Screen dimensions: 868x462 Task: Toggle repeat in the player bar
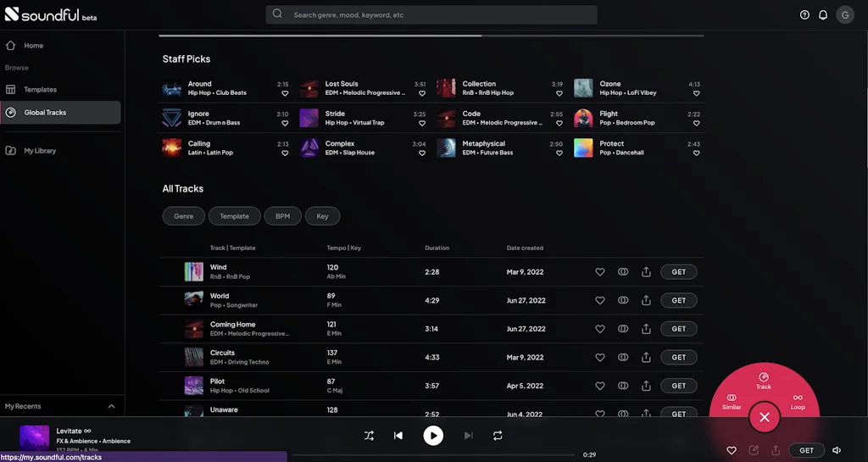498,436
